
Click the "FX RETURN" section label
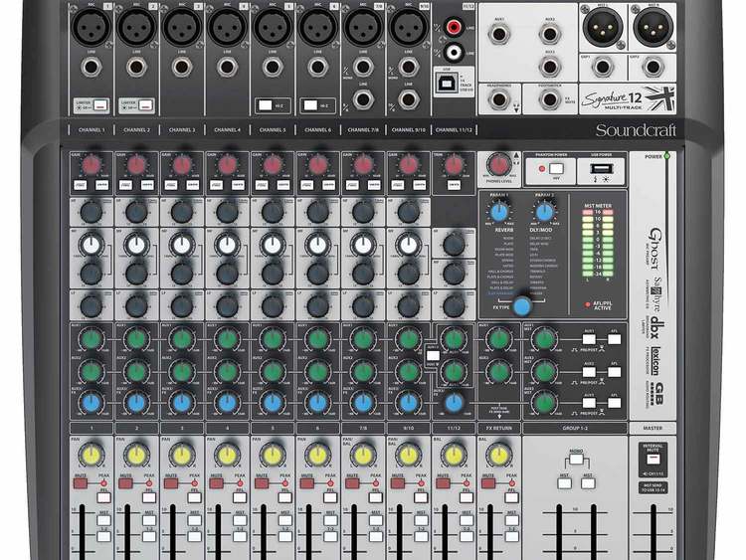pyautogui.click(x=499, y=429)
